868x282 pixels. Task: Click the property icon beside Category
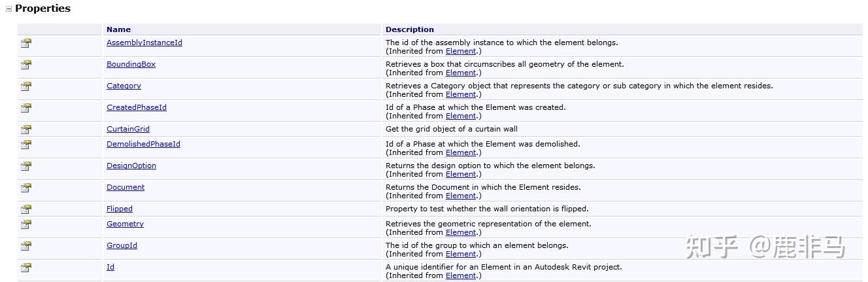[26, 86]
